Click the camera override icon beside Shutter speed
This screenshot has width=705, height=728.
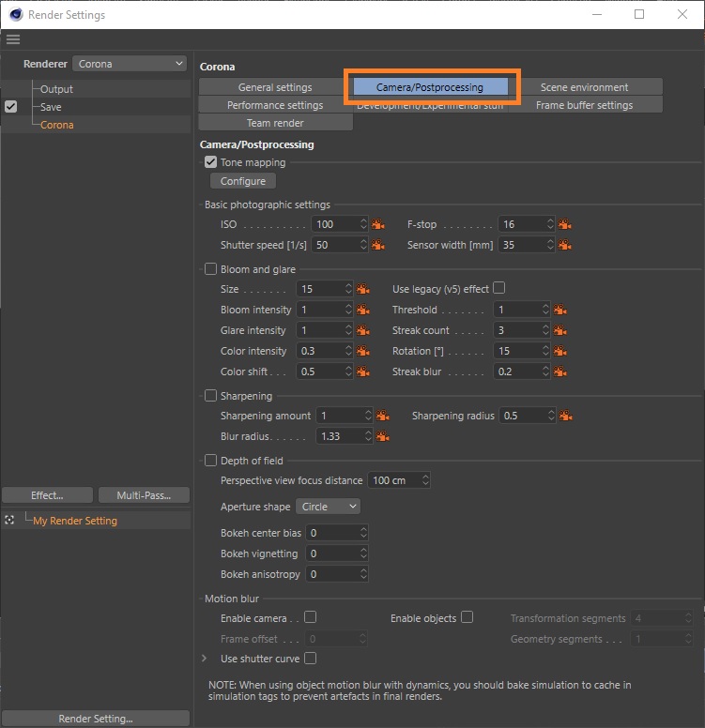[x=377, y=245]
